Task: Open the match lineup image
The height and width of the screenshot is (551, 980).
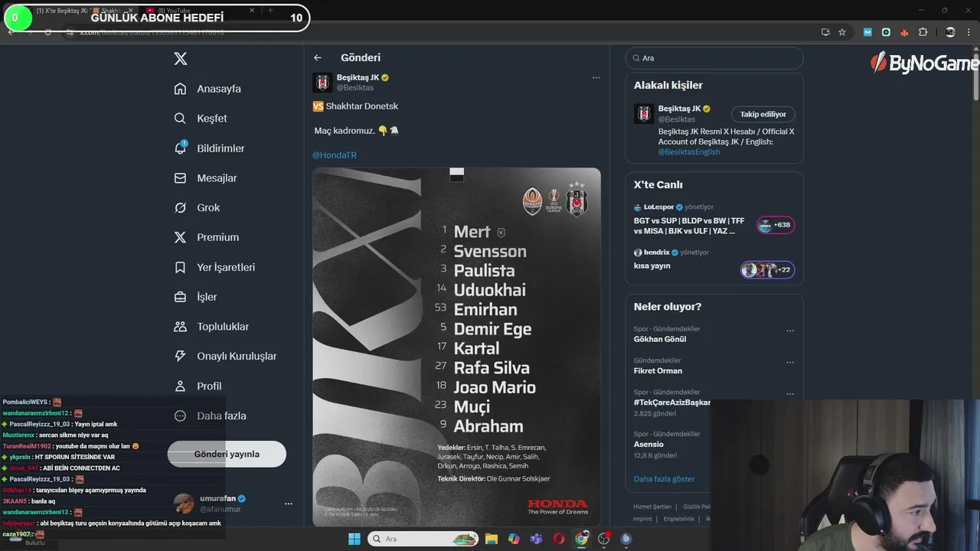Action: [456, 347]
